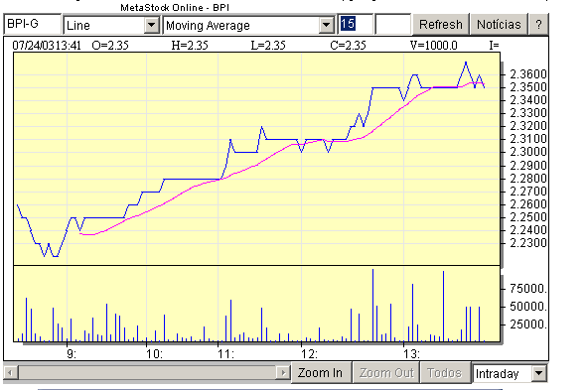The height and width of the screenshot is (390, 588).
Task: Click the scrollbar left arrow
Action: [x=11, y=373]
